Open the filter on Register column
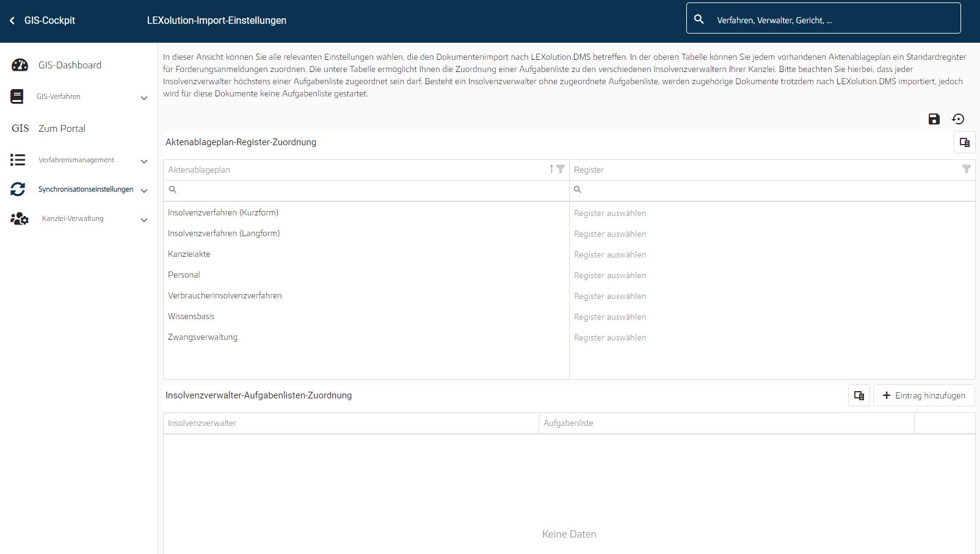The width and height of the screenshot is (980, 554). tap(967, 169)
